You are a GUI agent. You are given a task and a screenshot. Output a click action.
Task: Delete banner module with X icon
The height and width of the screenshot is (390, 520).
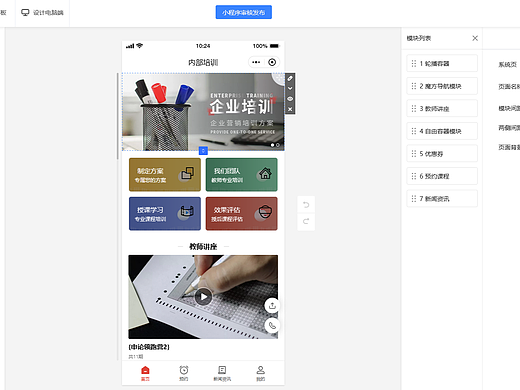(x=290, y=109)
